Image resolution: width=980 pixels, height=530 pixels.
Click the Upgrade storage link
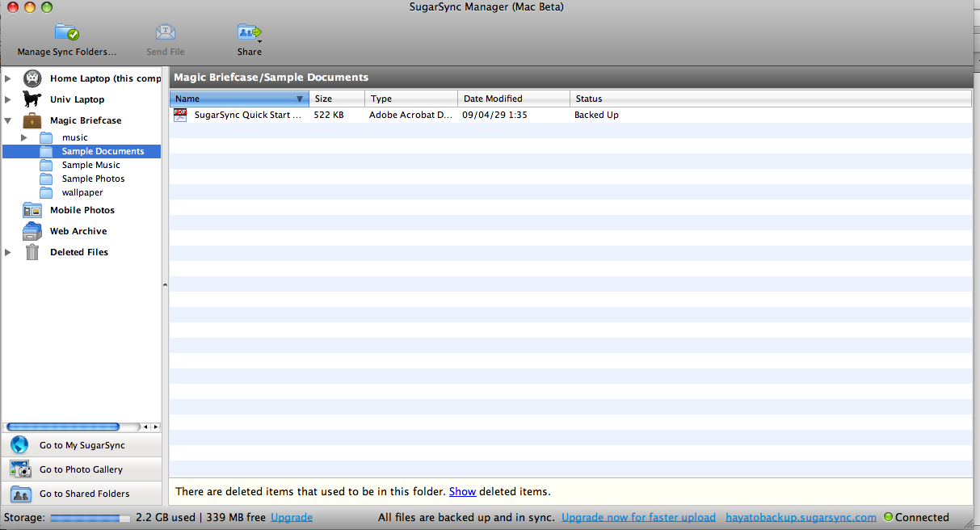tap(292, 517)
